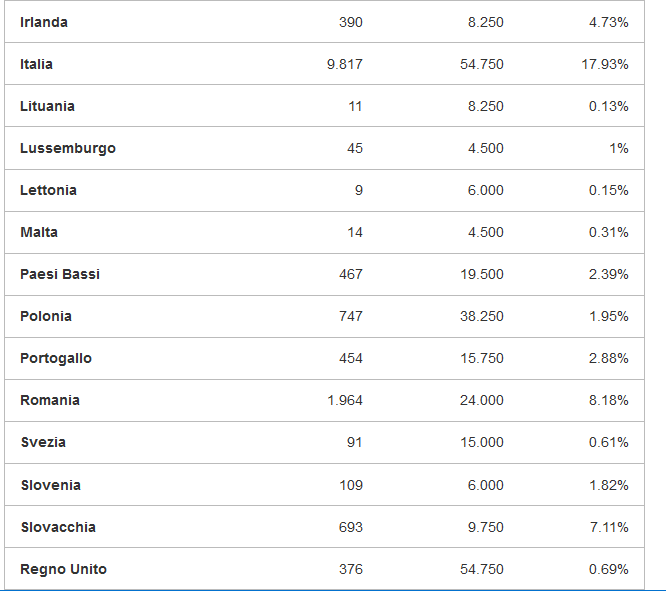Select the Lituania row label
The height and width of the screenshot is (591, 668).
tap(47, 106)
